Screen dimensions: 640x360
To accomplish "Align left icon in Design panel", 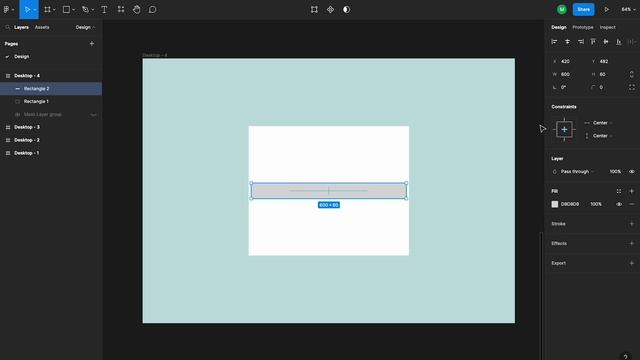I will pos(554,42).
